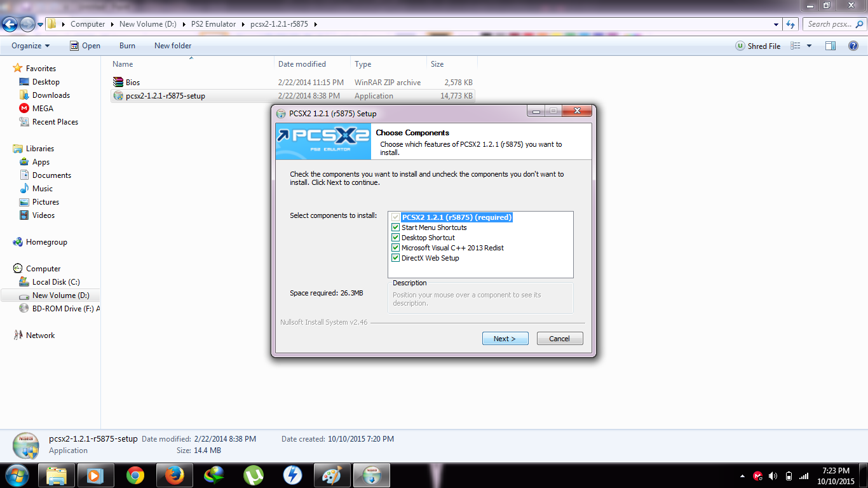
Task: Open Google Chrome from the taskbar
Action: [135, 475]
